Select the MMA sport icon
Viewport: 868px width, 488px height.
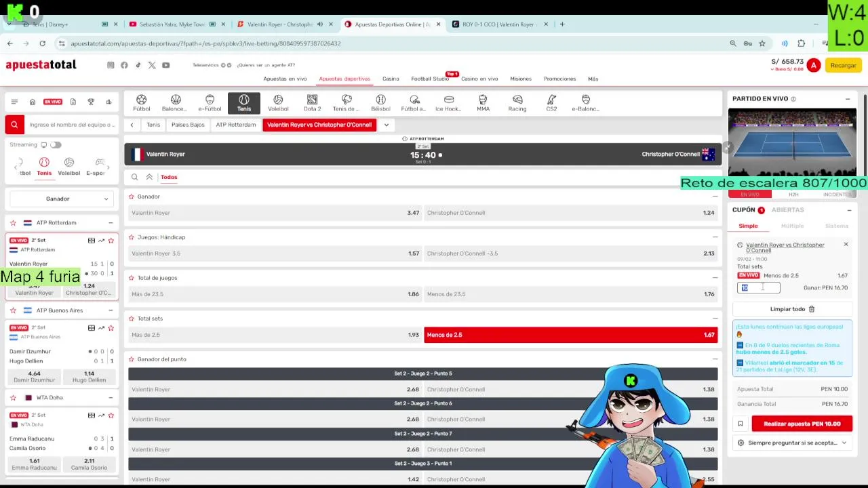(x=483, y=103)
